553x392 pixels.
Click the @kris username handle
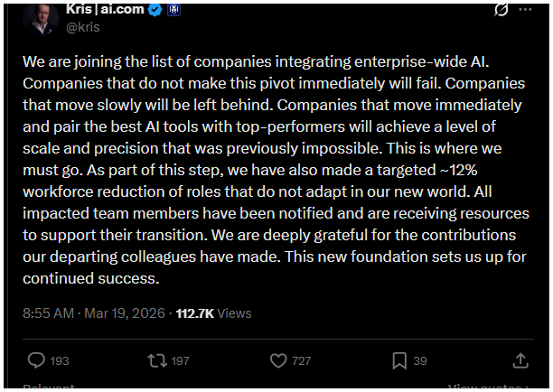[83, 27]
